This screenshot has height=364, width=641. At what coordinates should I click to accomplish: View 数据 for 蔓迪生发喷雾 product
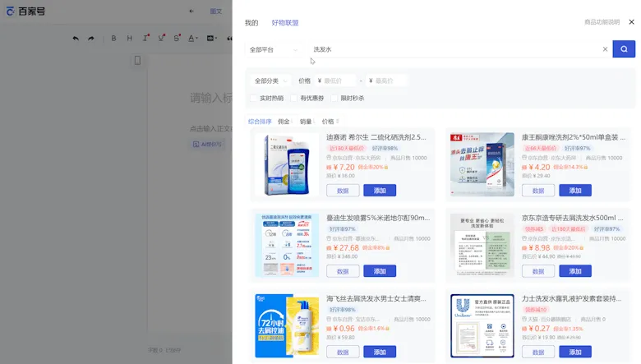[343, 271]
